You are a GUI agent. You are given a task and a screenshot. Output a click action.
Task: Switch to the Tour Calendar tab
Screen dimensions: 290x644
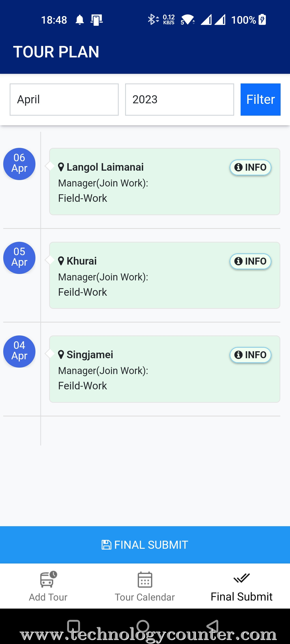pos(145,586)
